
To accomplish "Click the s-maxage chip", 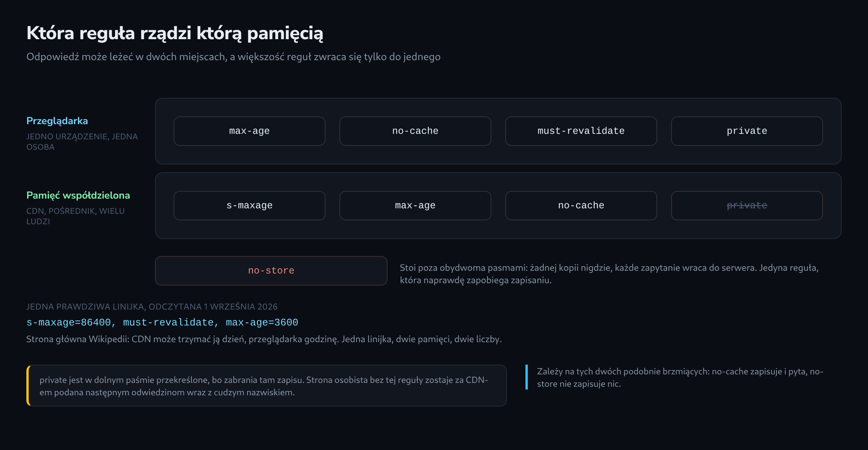I will pos(250,206).
